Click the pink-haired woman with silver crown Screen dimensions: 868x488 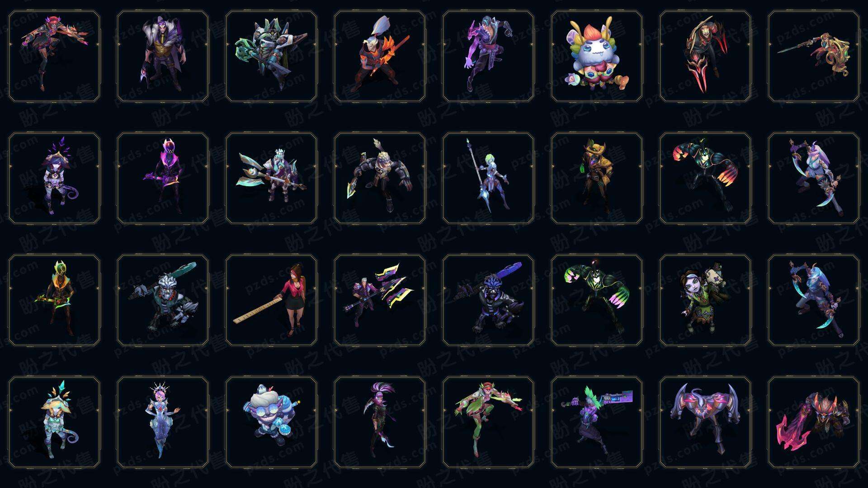pyautogui.click(x=163, y=422)
